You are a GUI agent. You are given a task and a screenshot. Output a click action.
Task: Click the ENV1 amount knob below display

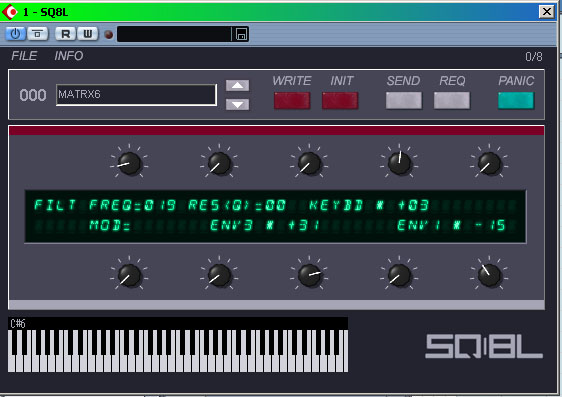(489, 275)
